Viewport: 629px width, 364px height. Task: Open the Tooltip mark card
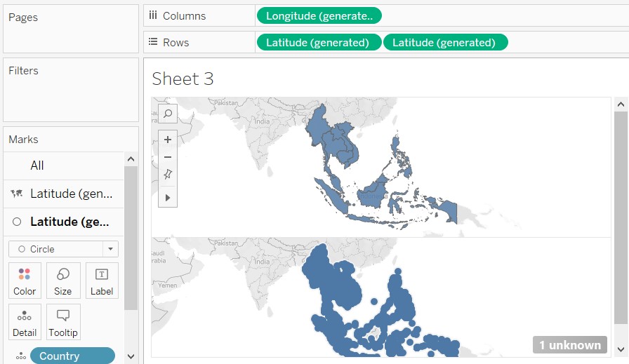[x=63, y=322]
